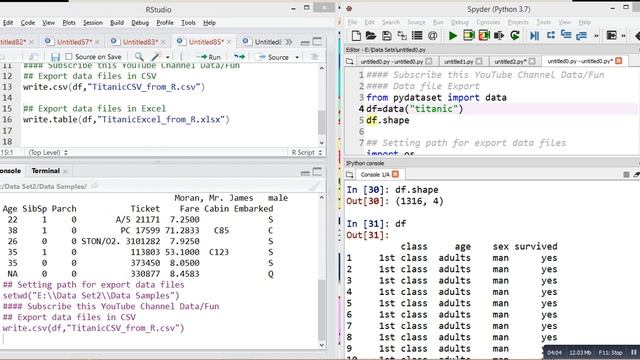
Task: Run file with Spyder's green play icon
Action: [x=453, y=36]
